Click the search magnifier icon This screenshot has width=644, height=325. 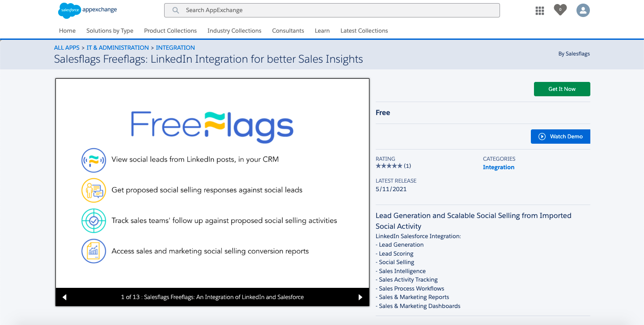(x=176, y=10)
